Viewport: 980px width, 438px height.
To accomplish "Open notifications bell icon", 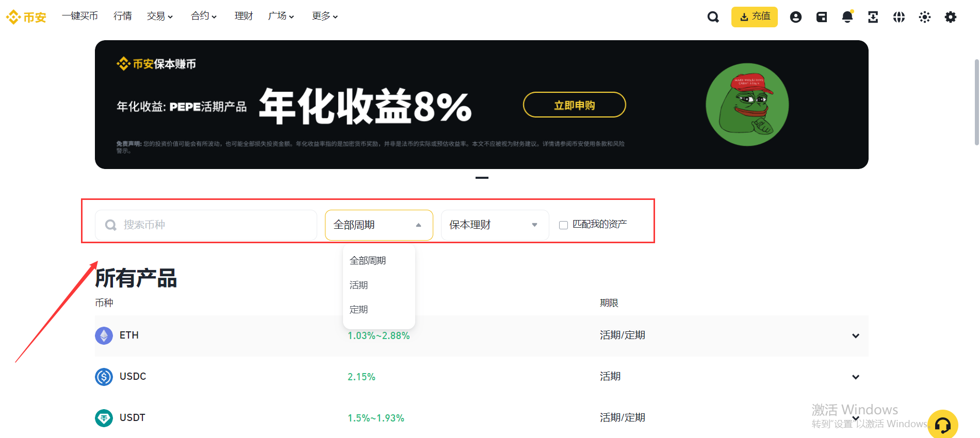I will coord(847,17).
